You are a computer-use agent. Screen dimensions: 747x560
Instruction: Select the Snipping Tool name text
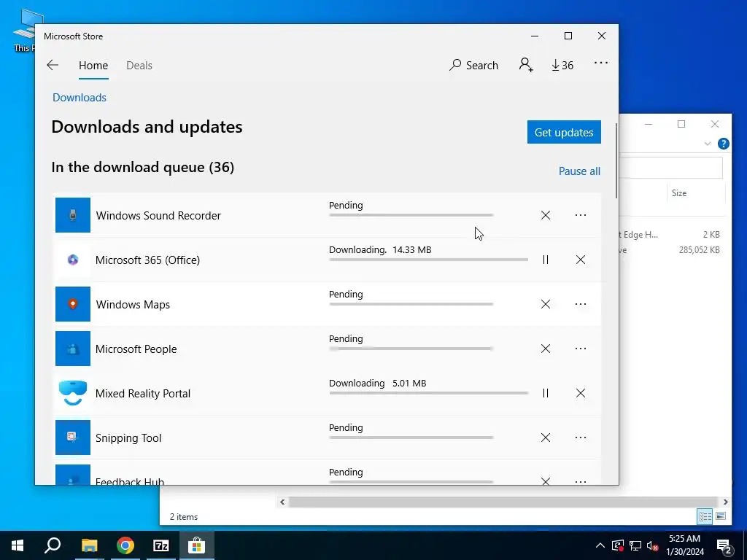click(128, 438)
